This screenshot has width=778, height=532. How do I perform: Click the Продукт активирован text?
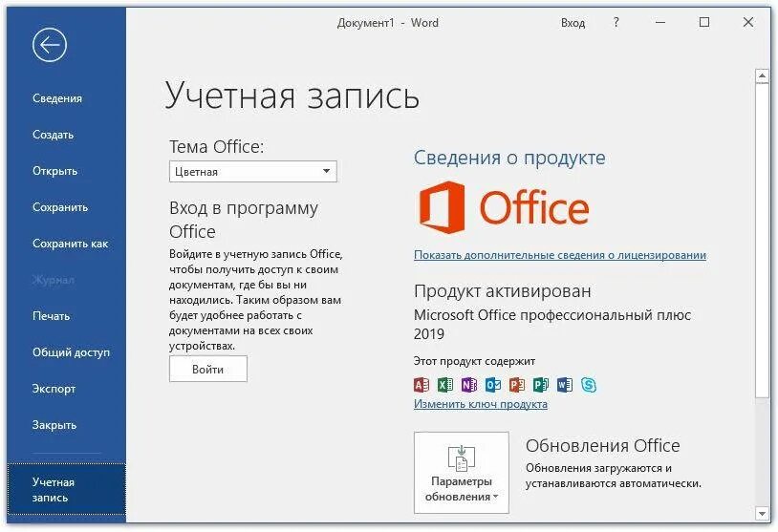coord(503,290)
